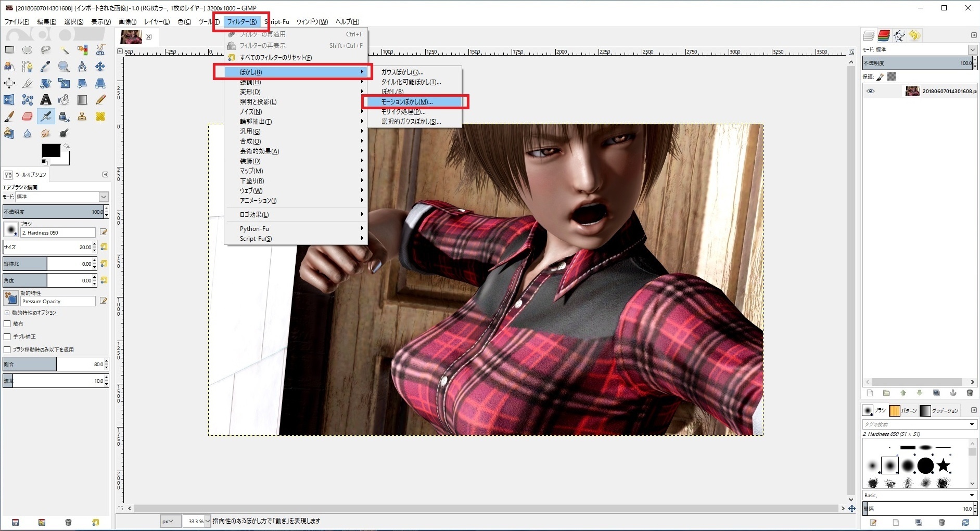Select the Shear tool
The image size is (980, 531).
(x=82, y=83)
